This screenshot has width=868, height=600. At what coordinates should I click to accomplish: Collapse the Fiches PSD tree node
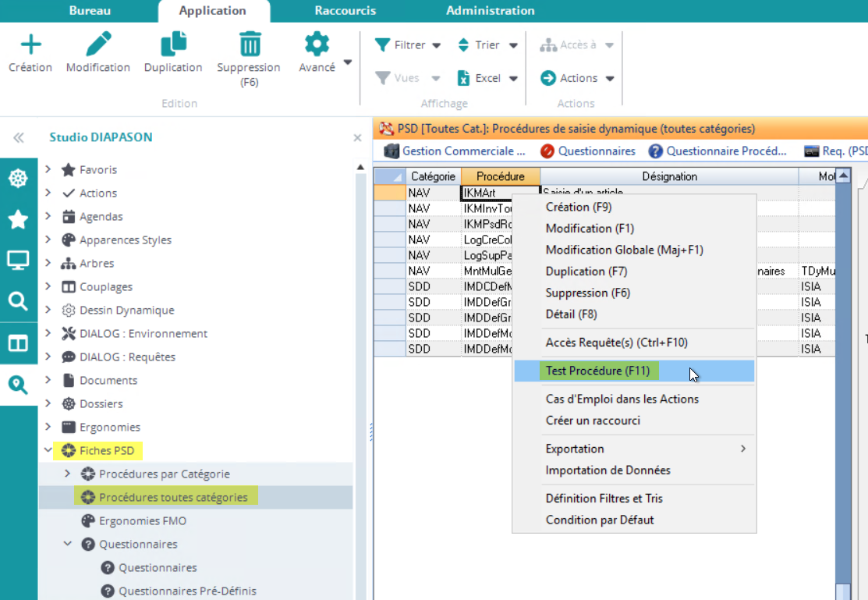pyautogui.click(x=48, y=450)
